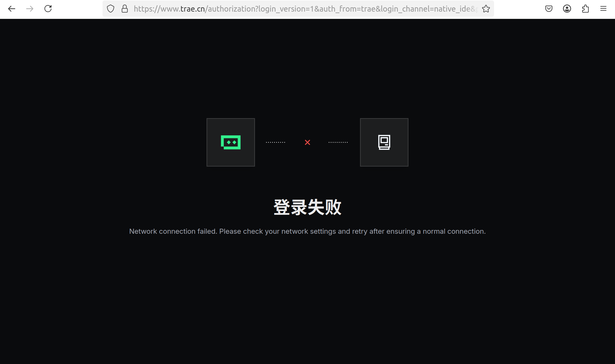Reload the current page
615x364 pixels.
point(48,9)
